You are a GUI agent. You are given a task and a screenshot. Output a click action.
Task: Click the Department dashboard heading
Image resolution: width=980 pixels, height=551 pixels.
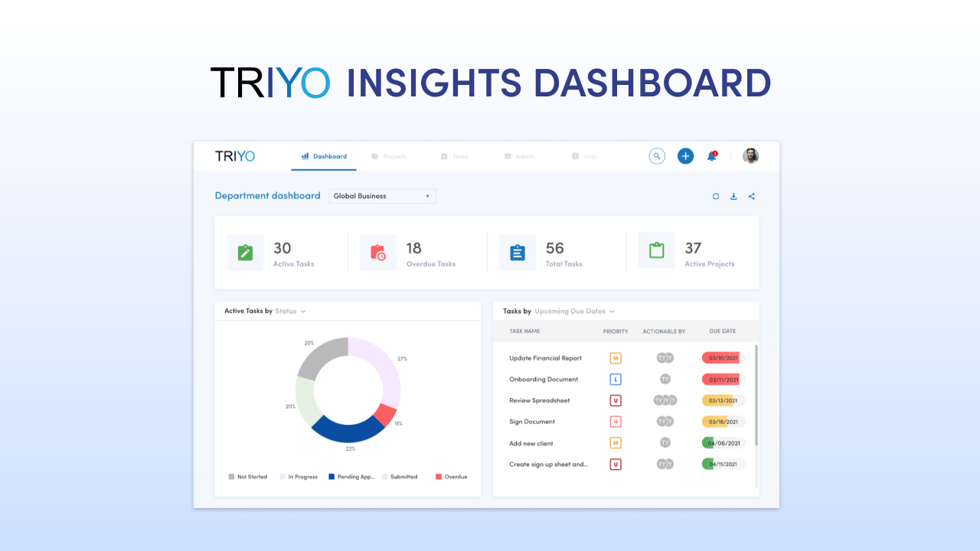267,196
